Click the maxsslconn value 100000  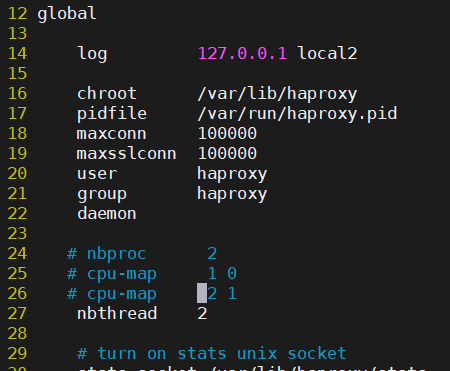click(227, 153)
